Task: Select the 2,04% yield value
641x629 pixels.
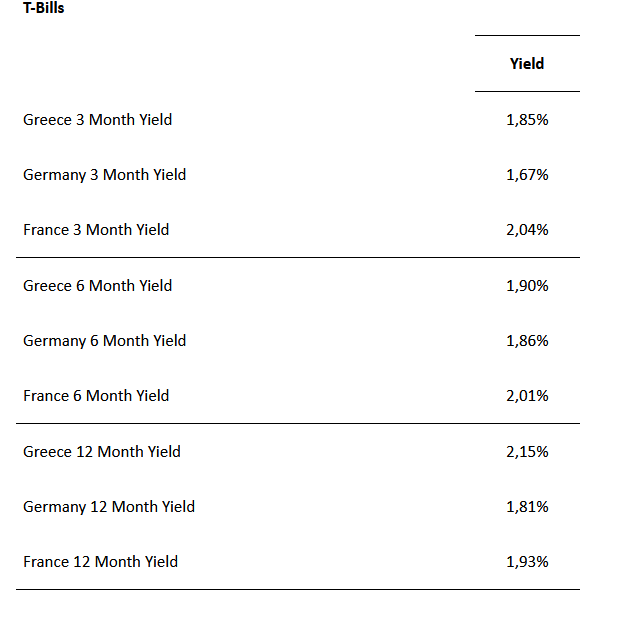Action: pyautogui.click(x=527, y=230)
